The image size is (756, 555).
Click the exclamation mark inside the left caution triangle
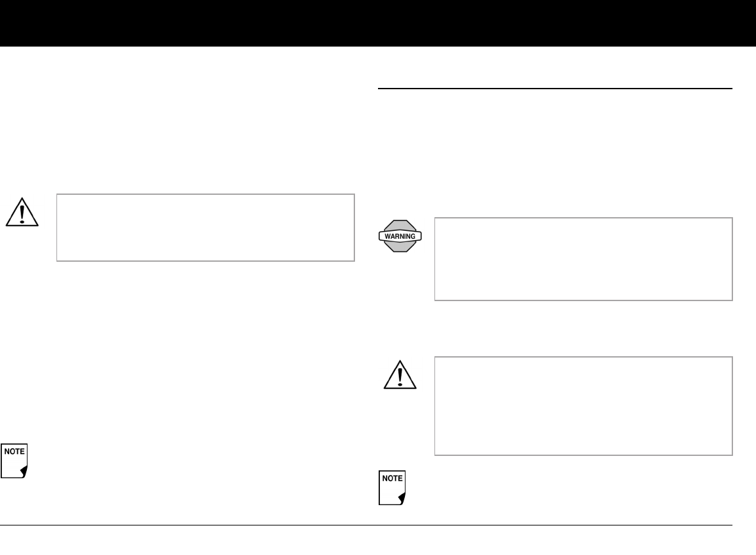point(22,214)
